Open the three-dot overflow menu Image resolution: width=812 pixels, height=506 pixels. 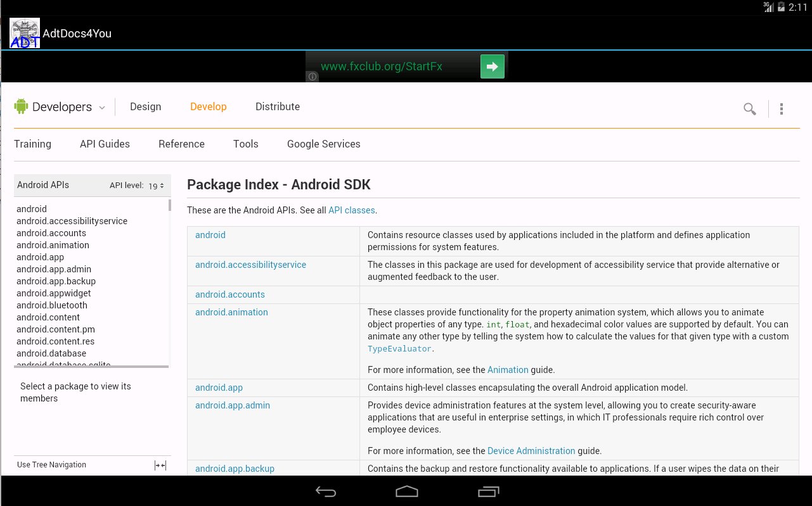[782, 109]
